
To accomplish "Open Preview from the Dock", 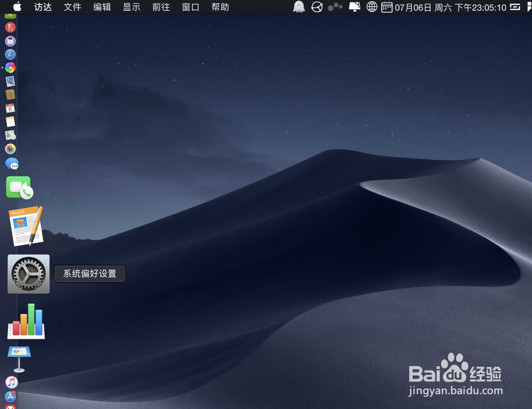I will (x=10, y=81).
